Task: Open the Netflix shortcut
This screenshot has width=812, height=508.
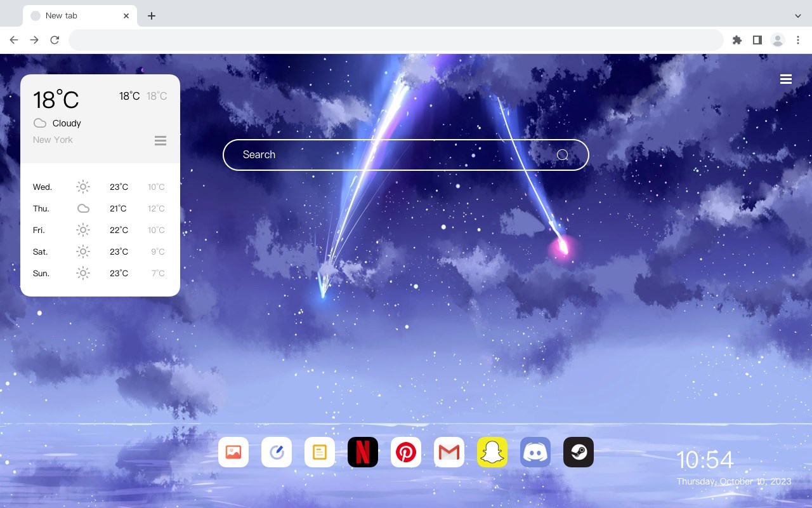Action: [x=363, y=452]
